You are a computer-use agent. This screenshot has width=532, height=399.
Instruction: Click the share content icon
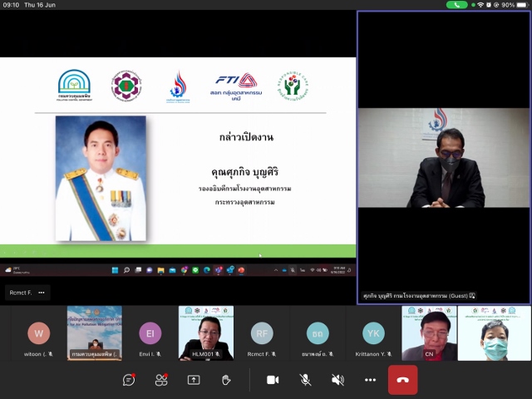[x=194, y=380]
